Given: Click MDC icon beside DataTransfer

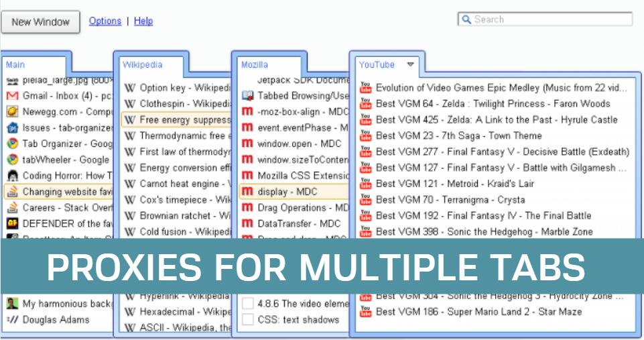Looking at the screenshot, I should 248,224.
